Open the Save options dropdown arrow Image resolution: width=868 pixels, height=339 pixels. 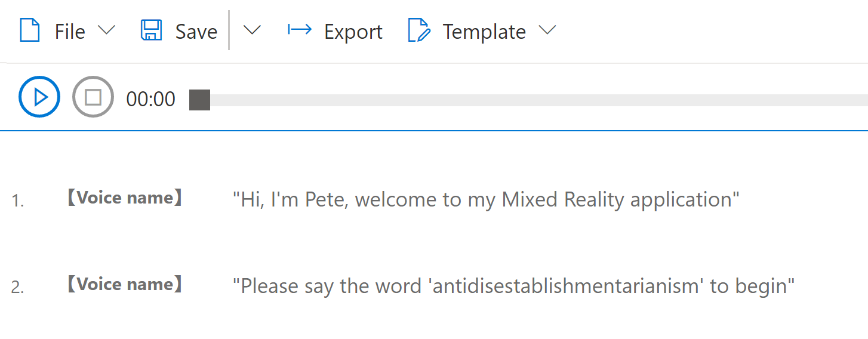[253, 30]
